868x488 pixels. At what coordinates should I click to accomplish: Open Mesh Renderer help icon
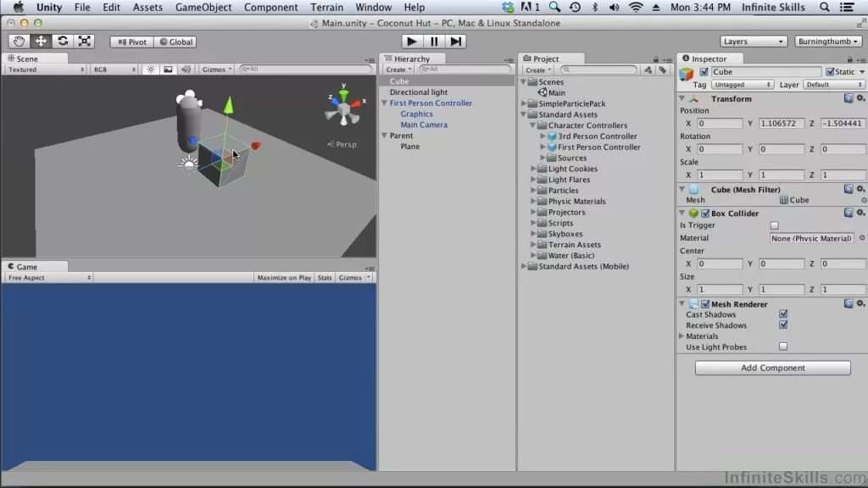click(x=848, y=304)
